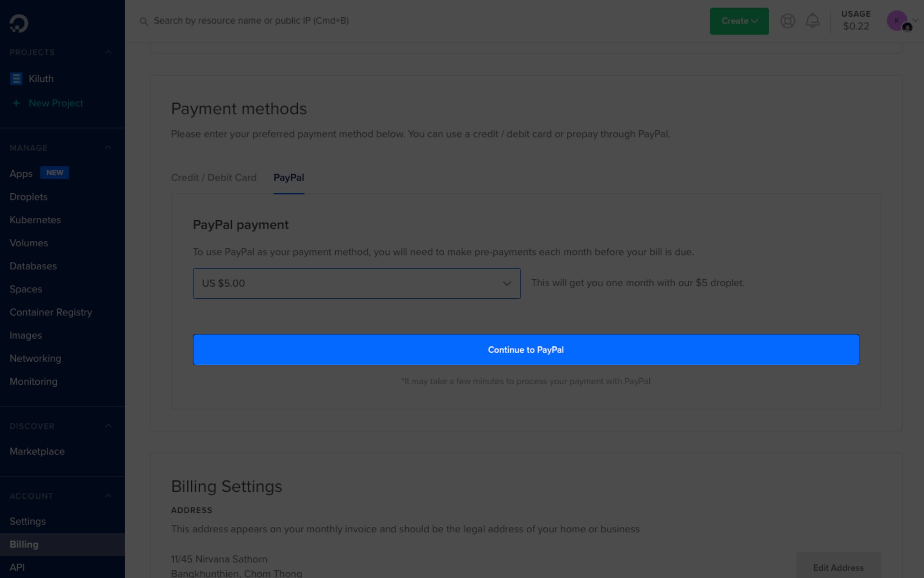
Task: Switch to the Credit / Debit Card tab
Action: tap(214, 177)
